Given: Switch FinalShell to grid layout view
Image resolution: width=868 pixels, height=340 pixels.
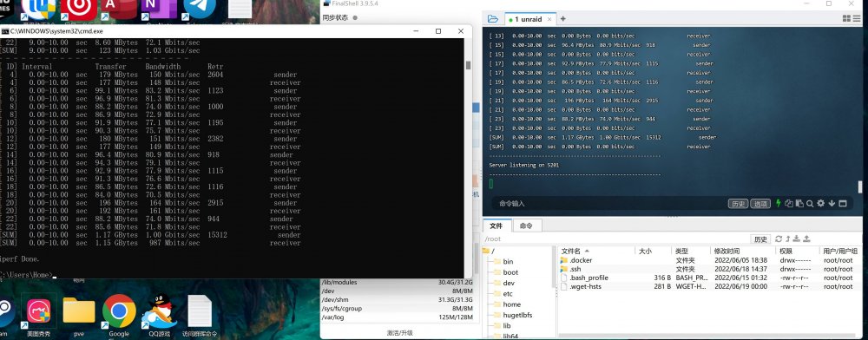Looking at the screenshot, I should coord(847,19).
